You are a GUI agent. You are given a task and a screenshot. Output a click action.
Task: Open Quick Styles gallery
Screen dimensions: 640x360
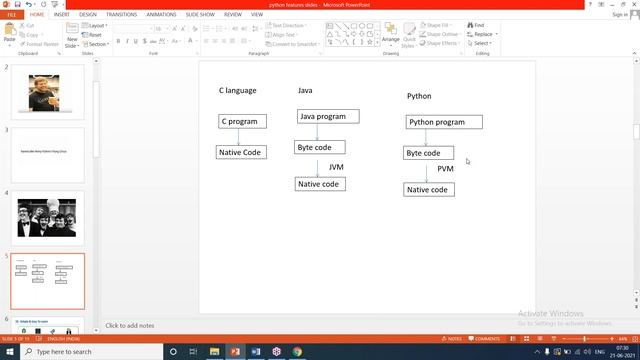tap(409, 35)
